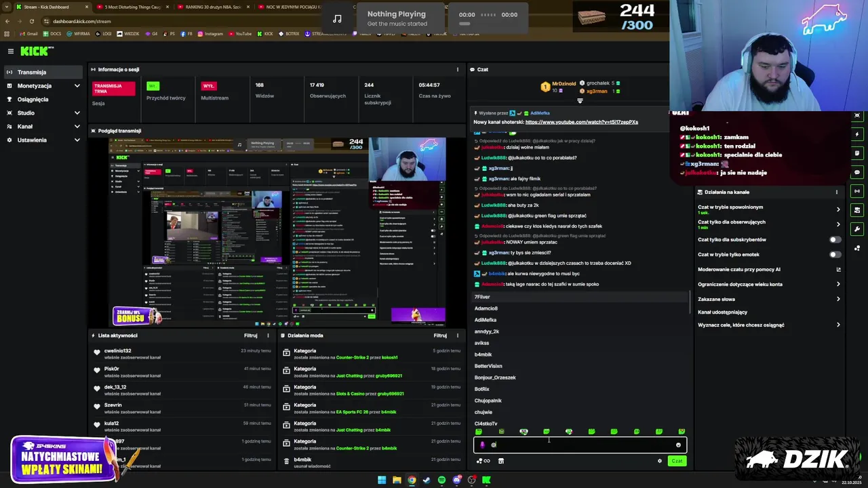Open the YouTube bookmark in bookmarks bar
The image size is (868, 488).
point(240,34)
